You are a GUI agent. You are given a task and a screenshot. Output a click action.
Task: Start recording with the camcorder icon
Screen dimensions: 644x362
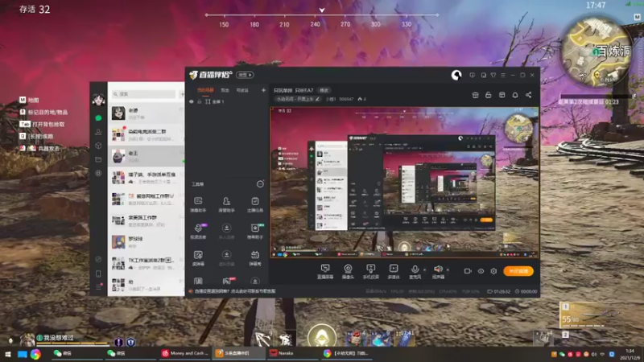[x=468, y=271]
